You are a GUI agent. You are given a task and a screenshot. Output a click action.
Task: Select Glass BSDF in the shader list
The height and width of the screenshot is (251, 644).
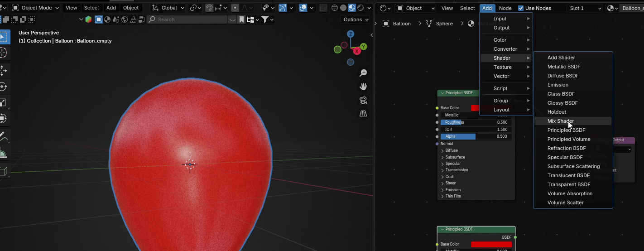tap(561, 94)
